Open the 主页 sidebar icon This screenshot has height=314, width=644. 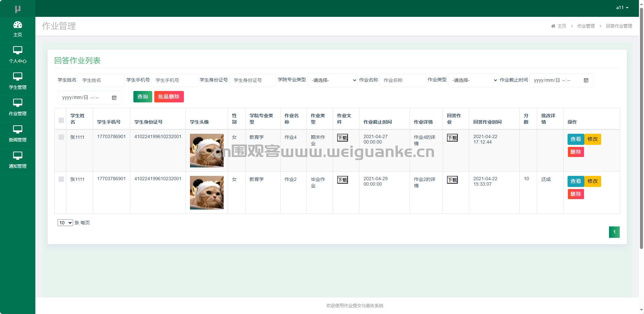[18, 28]
